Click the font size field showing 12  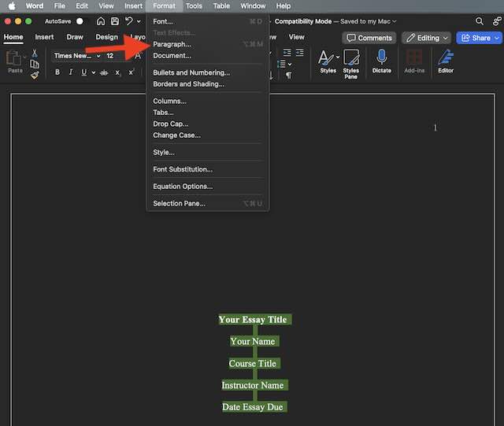point(110,56)
